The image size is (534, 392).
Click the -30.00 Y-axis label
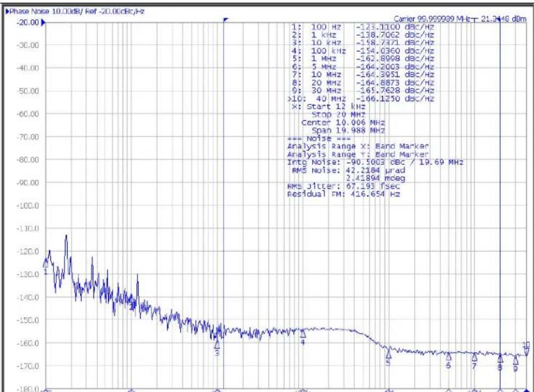tap(27, 45)
